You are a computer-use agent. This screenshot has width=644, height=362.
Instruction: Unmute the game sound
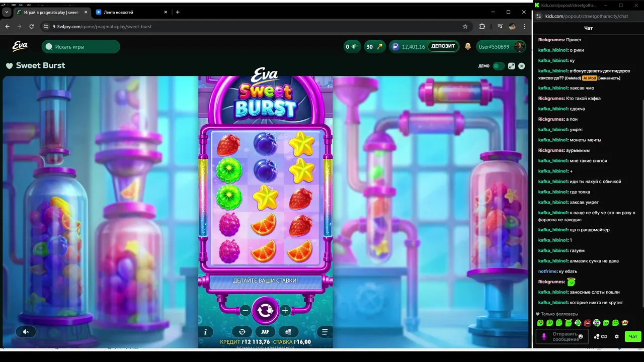(26, 331)
